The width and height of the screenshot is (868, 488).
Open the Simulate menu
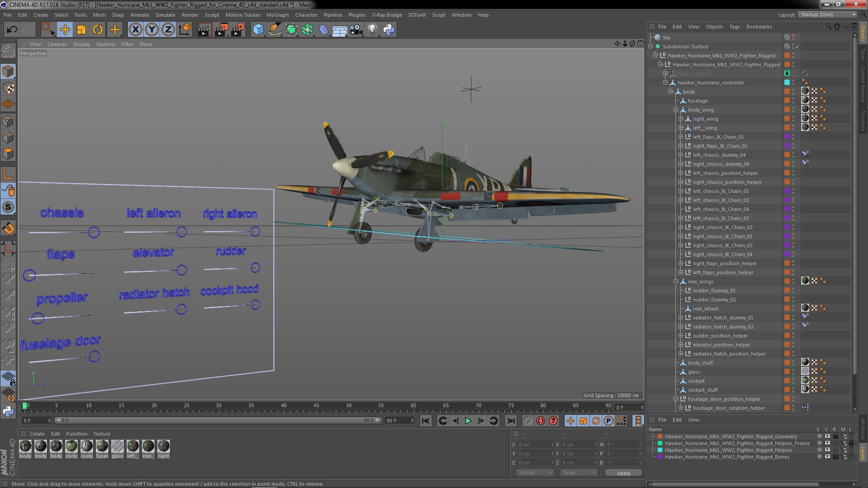point(165,15)
